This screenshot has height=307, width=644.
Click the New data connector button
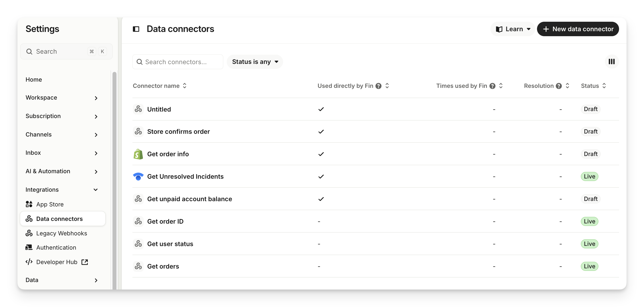pos(578,29)
